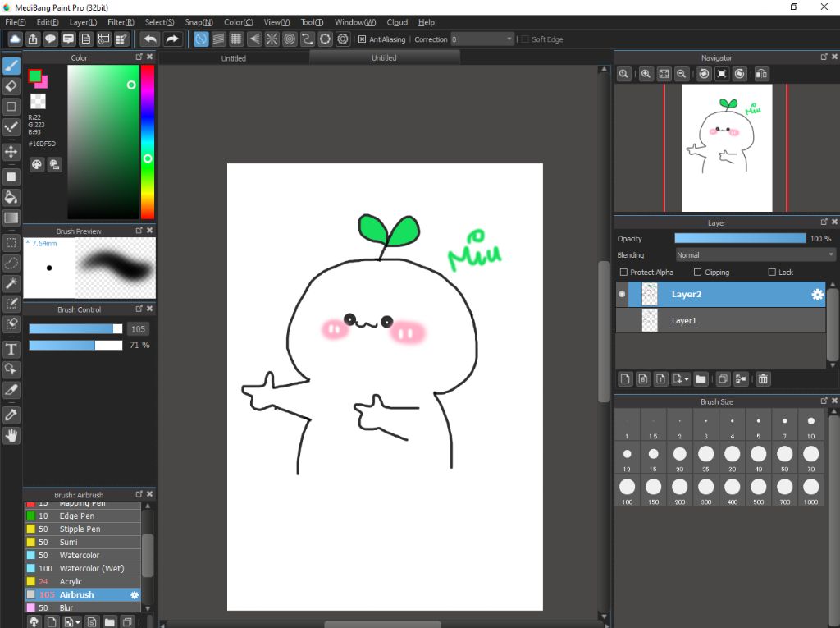The height and width of the screenshot is (628, 840).
Task: Pick the Move tool
Action: [x=11, y=152]
